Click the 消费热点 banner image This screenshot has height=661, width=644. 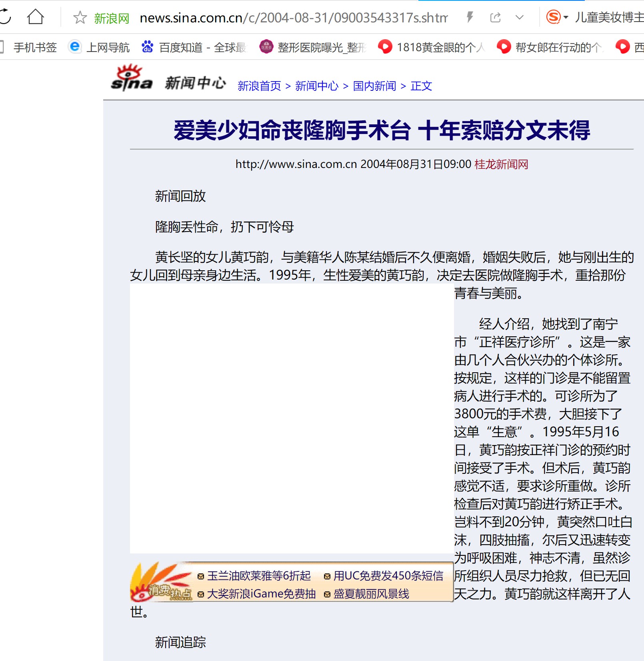coord(161,582)
